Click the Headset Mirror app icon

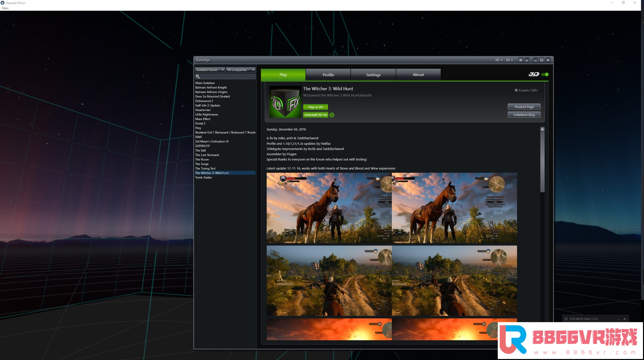coord(2,3)
